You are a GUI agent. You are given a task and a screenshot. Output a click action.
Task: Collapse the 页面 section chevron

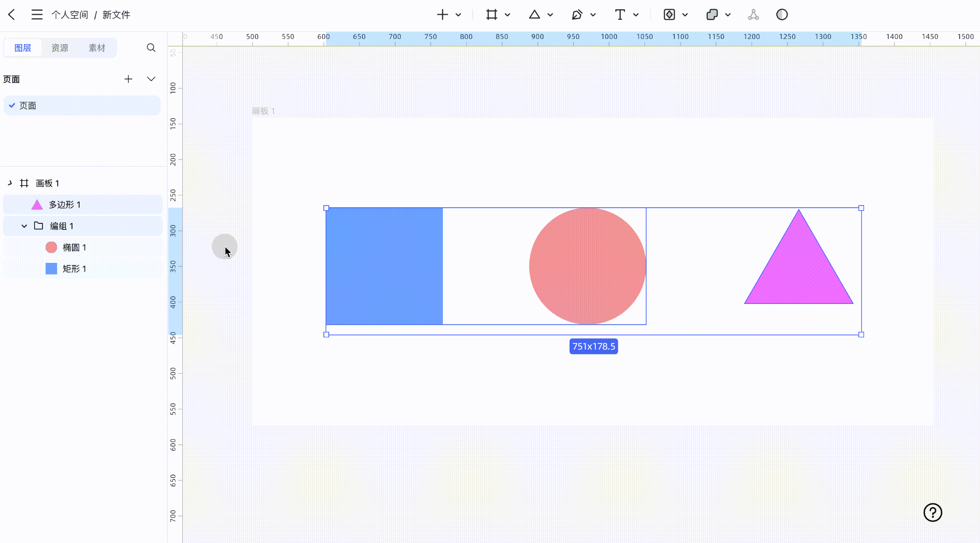[x=151, y=79]
